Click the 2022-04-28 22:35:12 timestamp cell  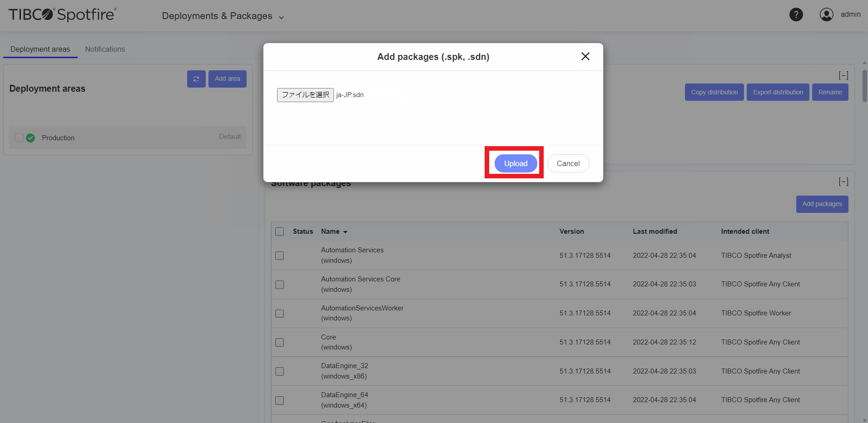[664, 342]
